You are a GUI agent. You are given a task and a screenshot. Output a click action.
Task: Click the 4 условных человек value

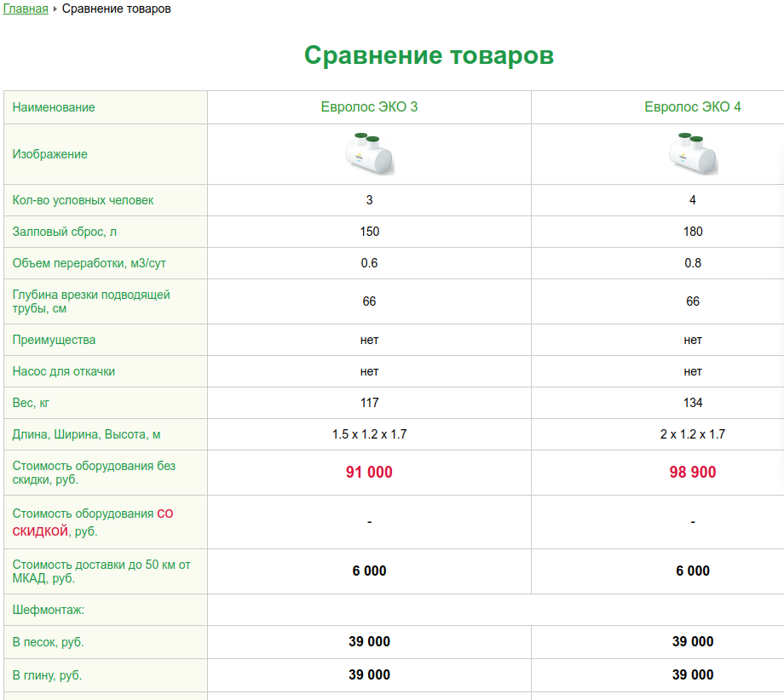693,200
